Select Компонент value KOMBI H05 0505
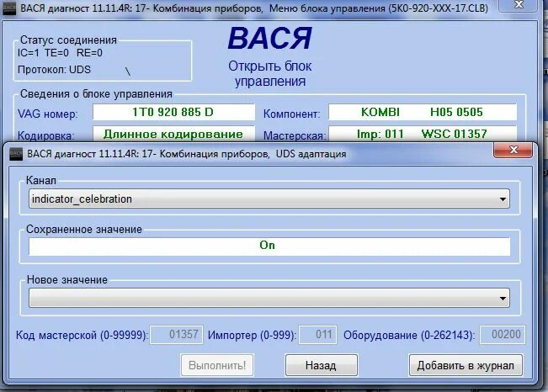The width and height of the screenshot is (548, 392). coord(423,112)
